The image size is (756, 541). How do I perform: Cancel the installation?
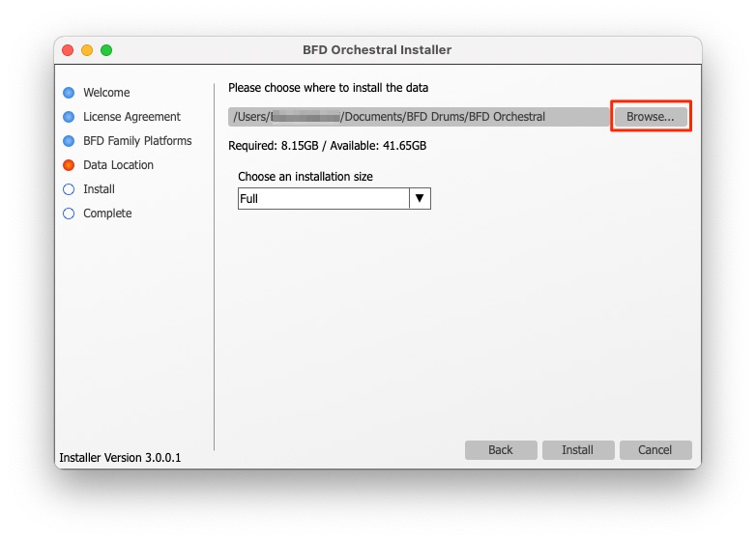(655, 450)
